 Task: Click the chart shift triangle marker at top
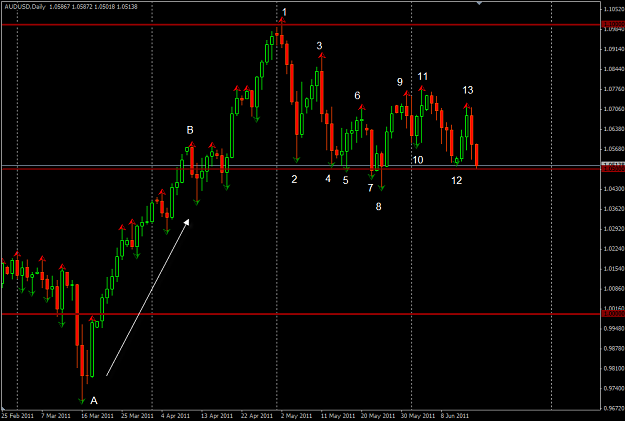pos(479,3)
